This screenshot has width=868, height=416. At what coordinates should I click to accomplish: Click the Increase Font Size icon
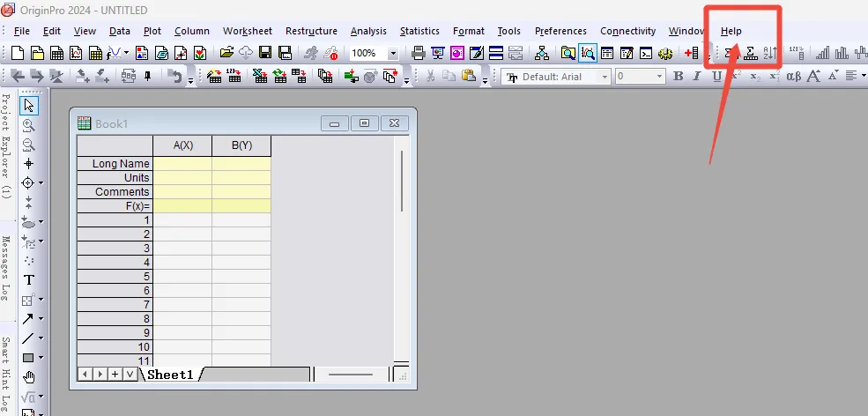coord(813,77)
